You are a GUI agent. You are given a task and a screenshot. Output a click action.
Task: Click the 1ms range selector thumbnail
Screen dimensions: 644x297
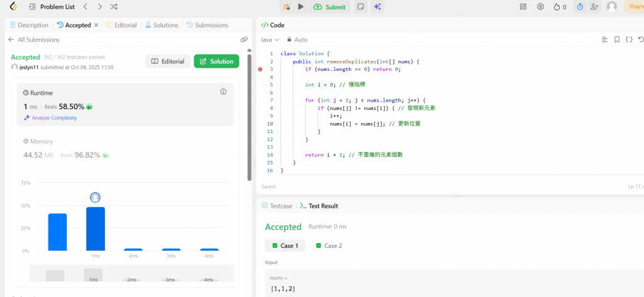point(93,275)
